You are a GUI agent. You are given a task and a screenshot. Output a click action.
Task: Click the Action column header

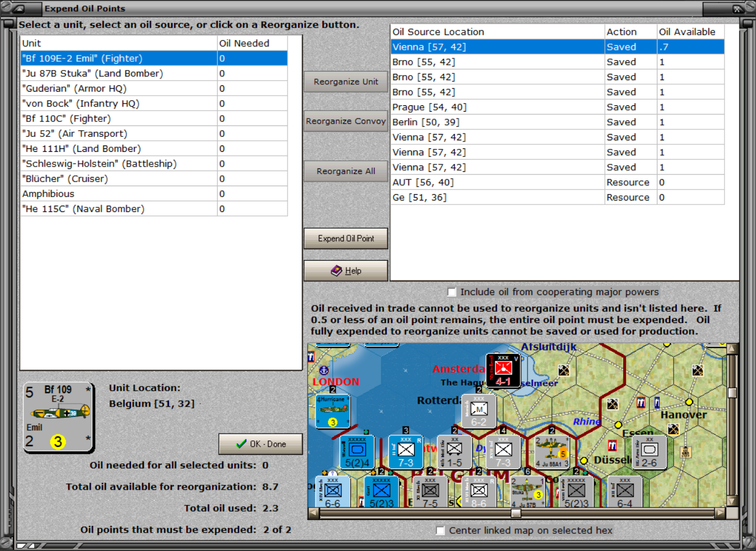[631, 32]
